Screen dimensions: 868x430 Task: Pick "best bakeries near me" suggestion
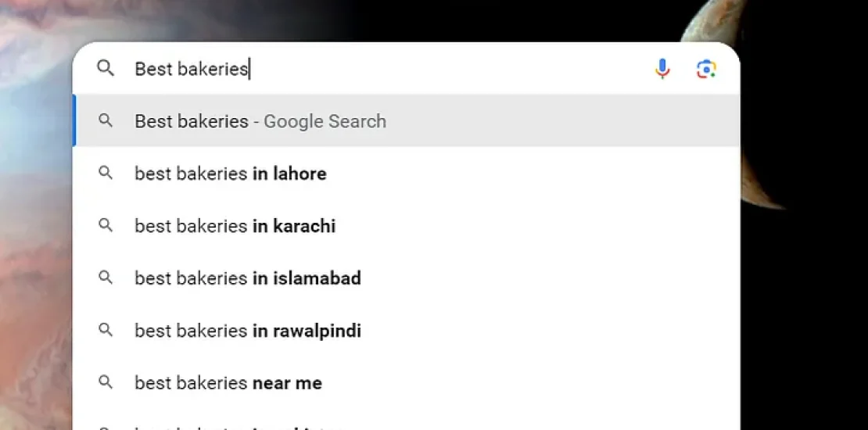[x=228, y=382]
